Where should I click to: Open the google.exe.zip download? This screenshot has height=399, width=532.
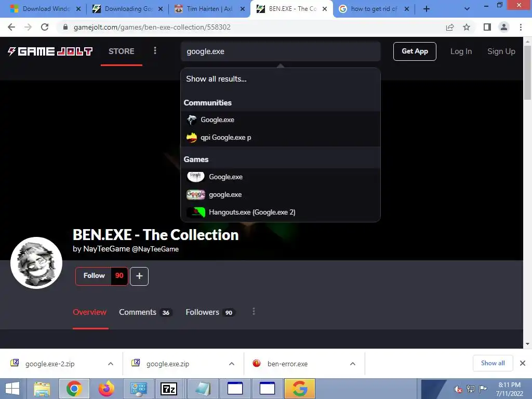[168, 364]
